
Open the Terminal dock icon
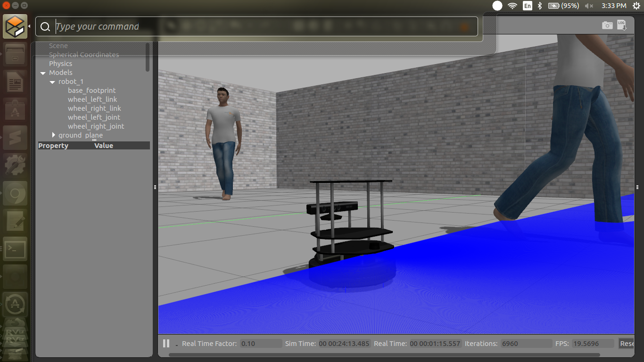[15, 249]
